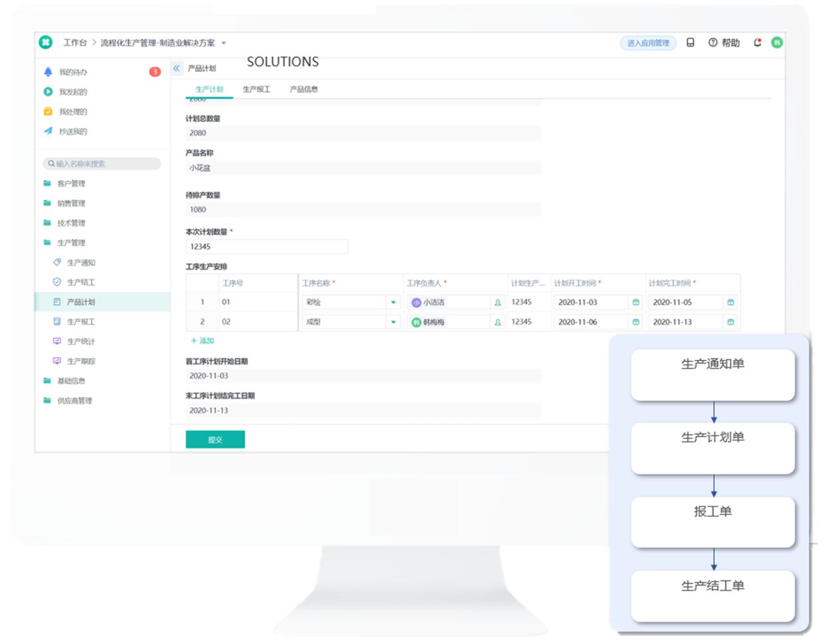
Task: Click the 产品名称 value 小花盆
Action: (x=363, y=168)
